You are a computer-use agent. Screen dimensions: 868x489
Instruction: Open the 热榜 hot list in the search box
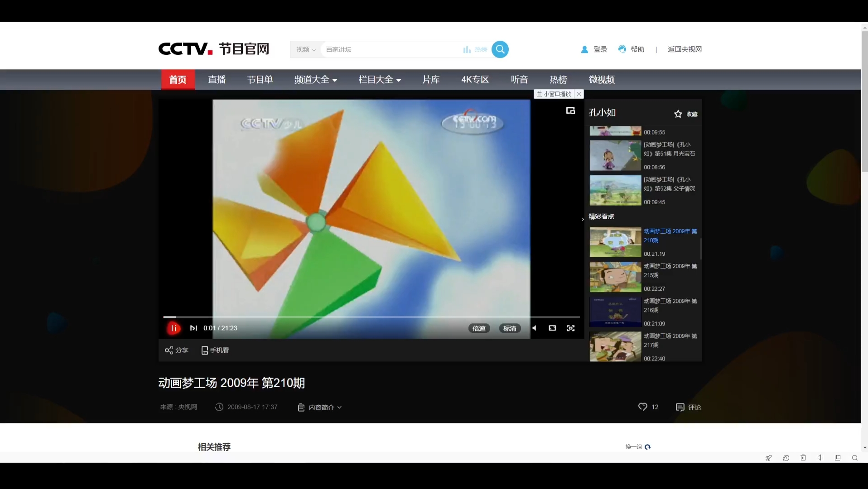point(475,49)
